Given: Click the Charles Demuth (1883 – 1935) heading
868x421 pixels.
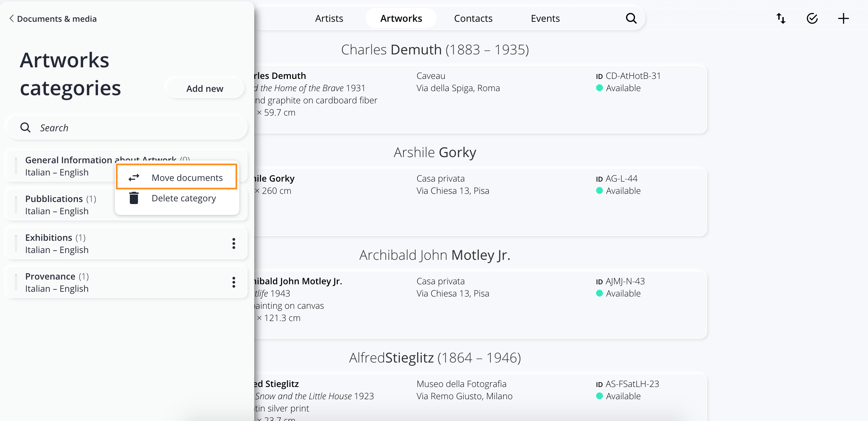Looking at the screenshot, I should point(435,50).
